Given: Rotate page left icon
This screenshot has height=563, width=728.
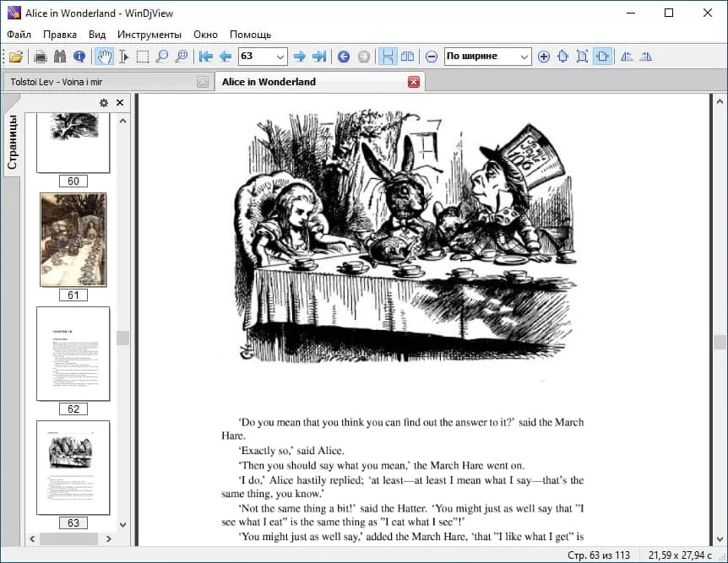Looking at the screenshot, I should point(627,57).
